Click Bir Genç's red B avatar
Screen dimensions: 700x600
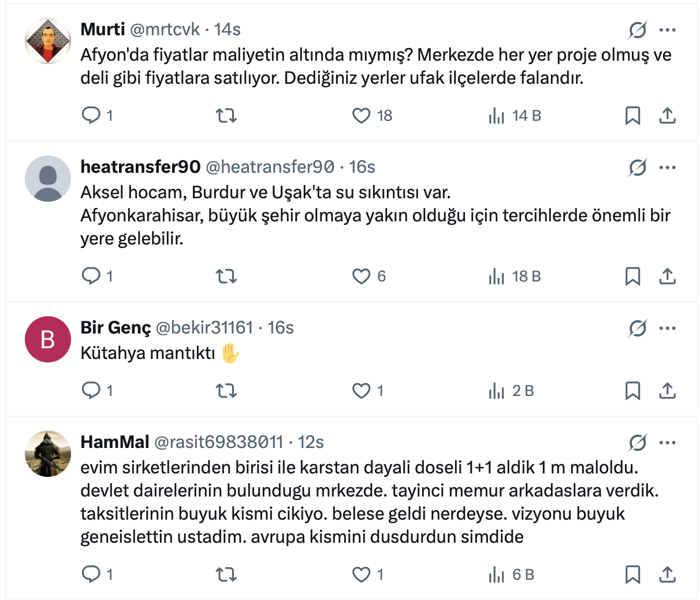pyautogui.click(x=48, y=339)
